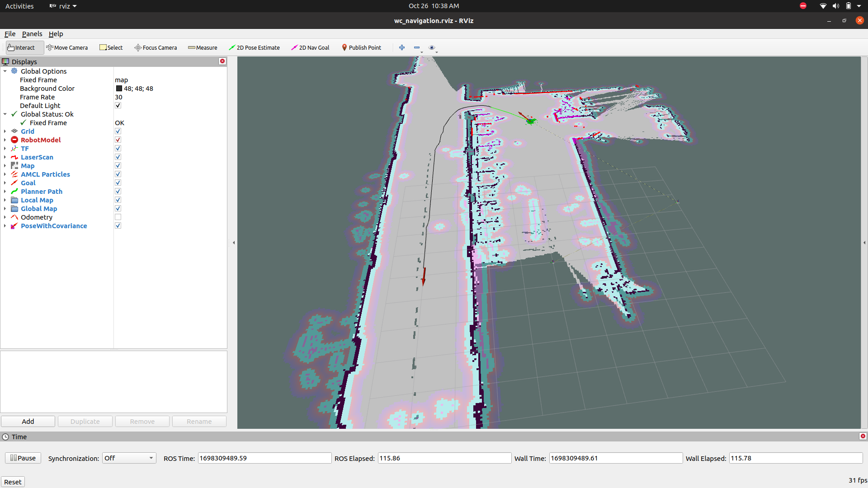This screenshot has height=488, width=868.
Task: Expand the Local Map group
Action: pyautogui.click(x=5, y=200)
